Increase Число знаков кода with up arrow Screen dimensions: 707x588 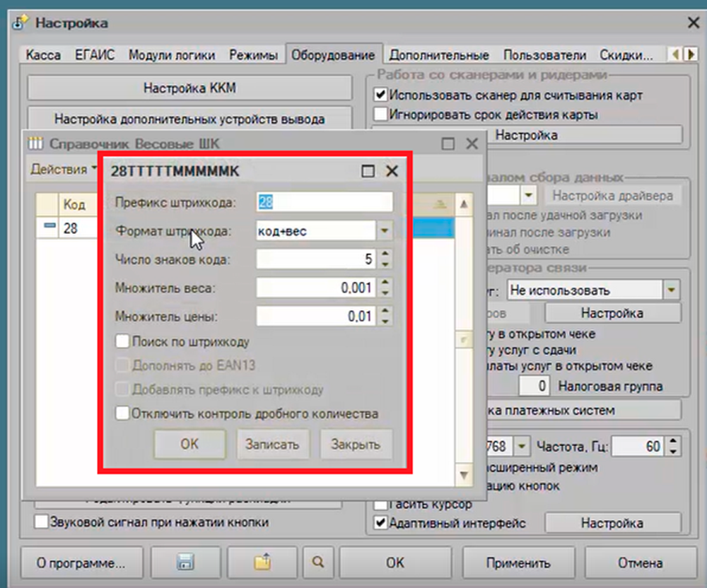pyautogui.click(x=385, y=254)
